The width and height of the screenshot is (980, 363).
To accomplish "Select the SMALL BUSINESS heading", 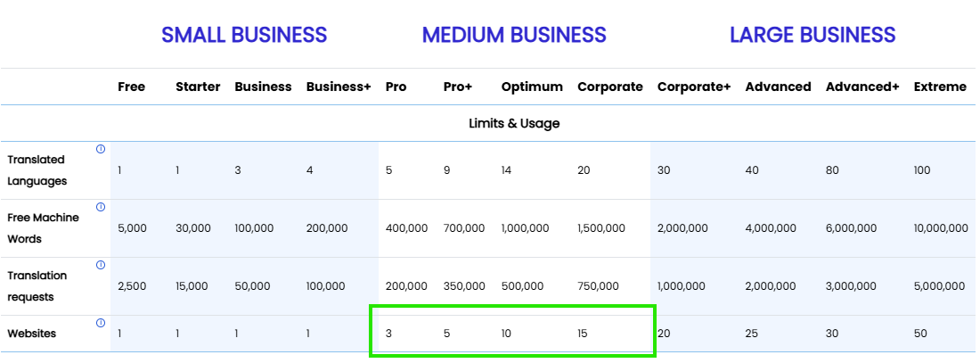I will pos(244,35).
